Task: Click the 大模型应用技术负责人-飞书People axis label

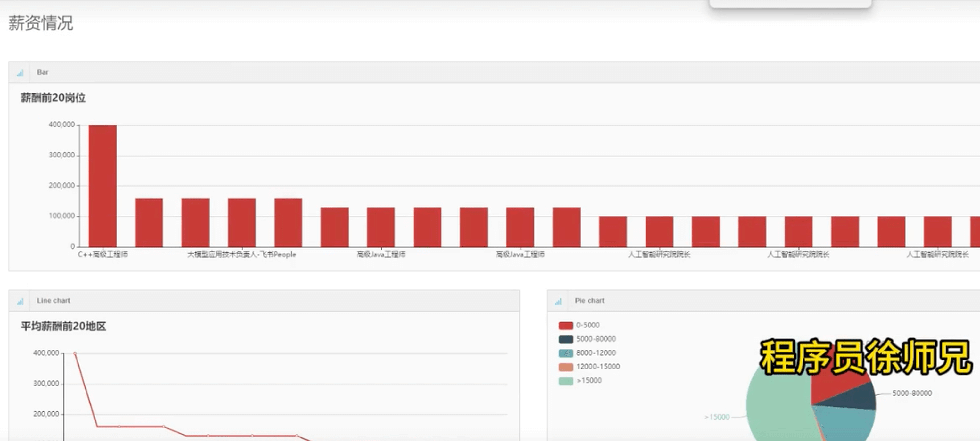Action: 242,254
